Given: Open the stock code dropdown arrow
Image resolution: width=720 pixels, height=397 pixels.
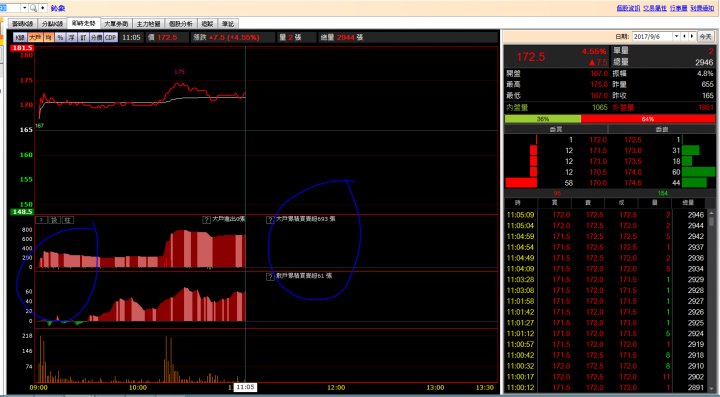Looking at the screenshot, I should [x=25, y=8].
